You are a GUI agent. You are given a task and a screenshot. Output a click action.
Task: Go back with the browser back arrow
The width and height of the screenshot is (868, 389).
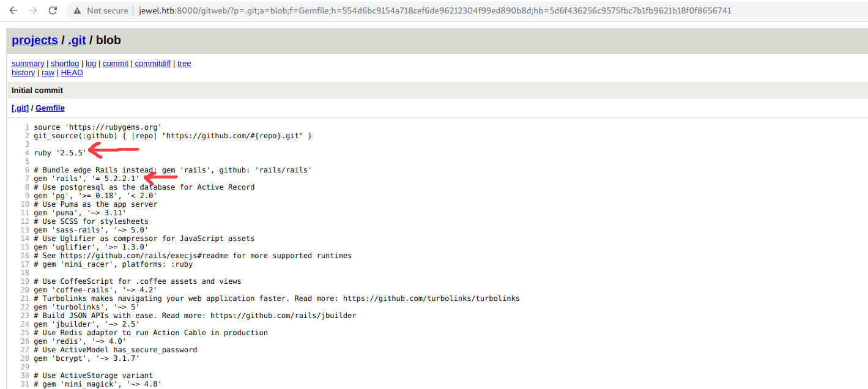coord(13,10)
